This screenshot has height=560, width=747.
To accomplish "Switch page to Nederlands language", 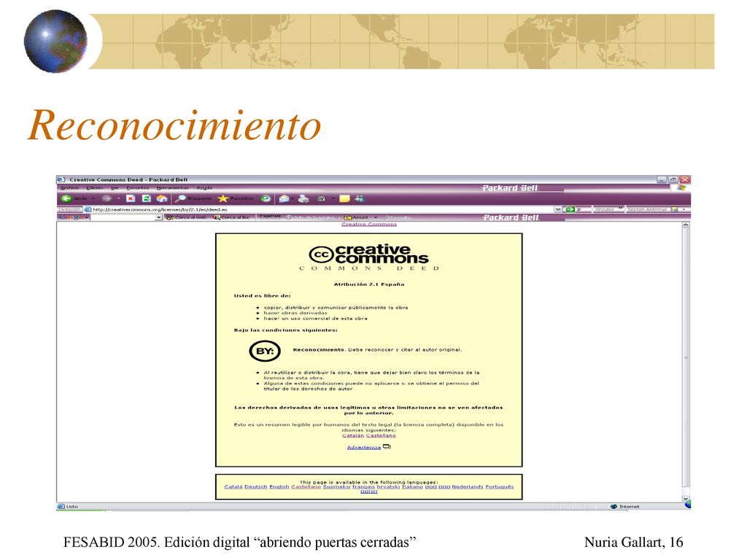I will click(468, 486).
